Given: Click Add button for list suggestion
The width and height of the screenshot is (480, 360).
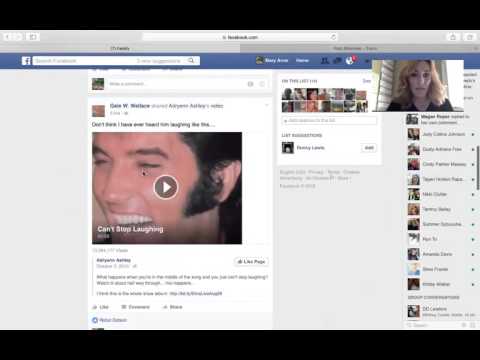Looking at the screenshot, I should click(x=369, y=148).
